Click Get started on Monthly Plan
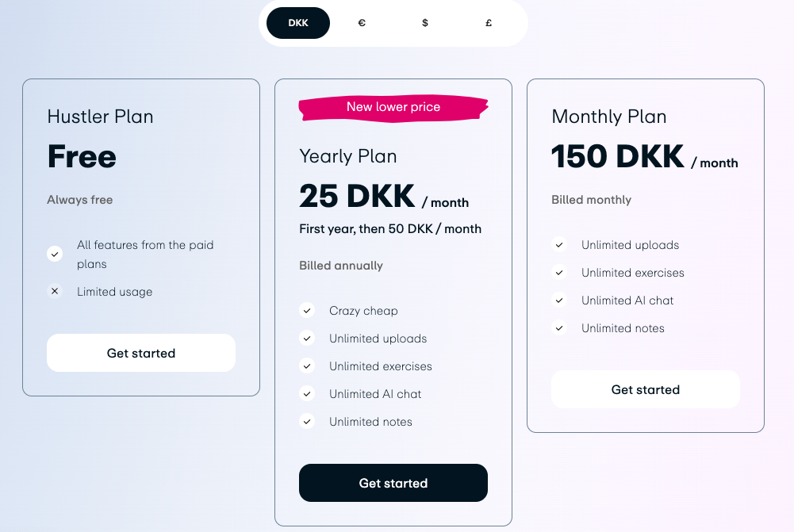 tap(646, 389)
